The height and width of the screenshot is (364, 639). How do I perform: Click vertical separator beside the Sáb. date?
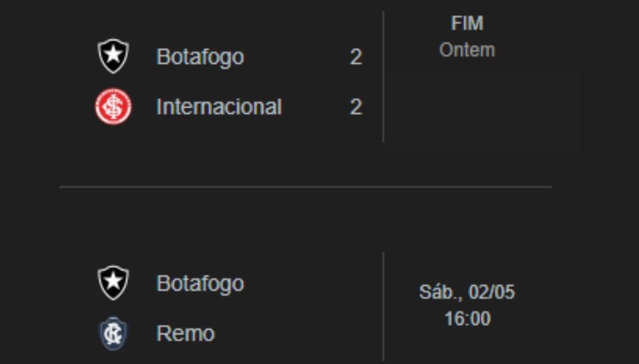click(384, 293)
